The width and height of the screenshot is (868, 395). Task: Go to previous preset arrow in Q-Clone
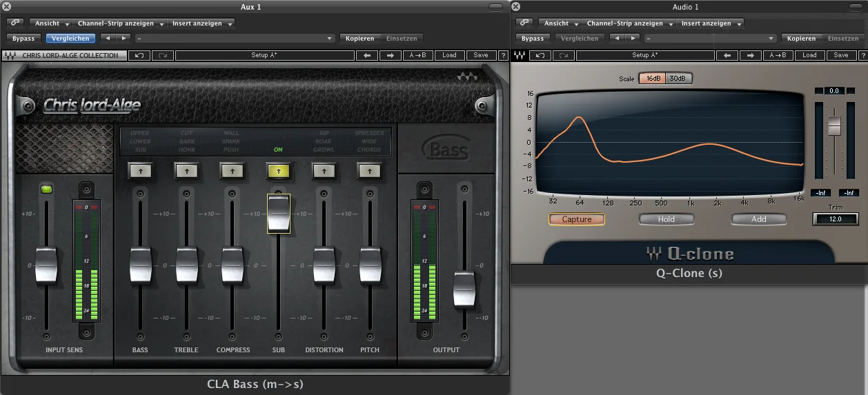point(727,55)
